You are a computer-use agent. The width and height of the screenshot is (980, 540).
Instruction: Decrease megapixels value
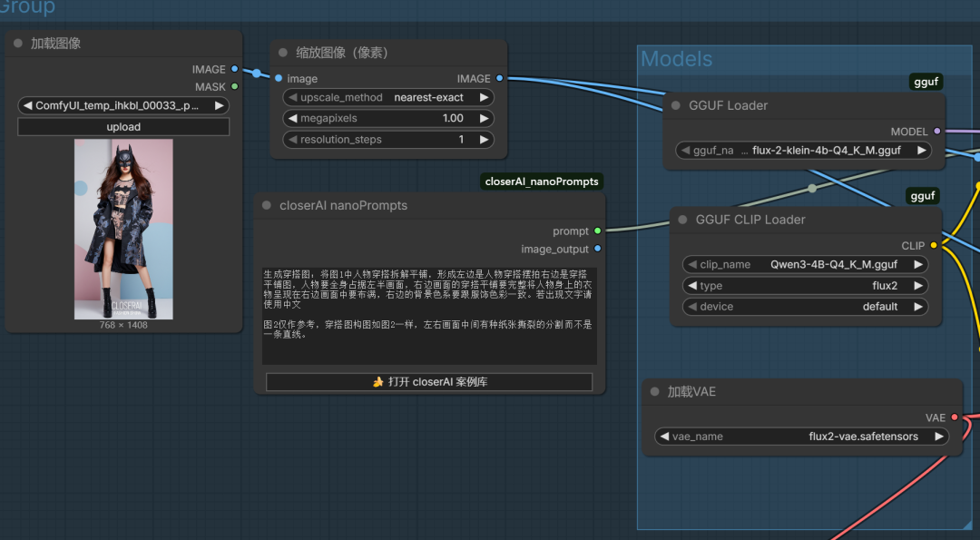(x=292, y=118)
